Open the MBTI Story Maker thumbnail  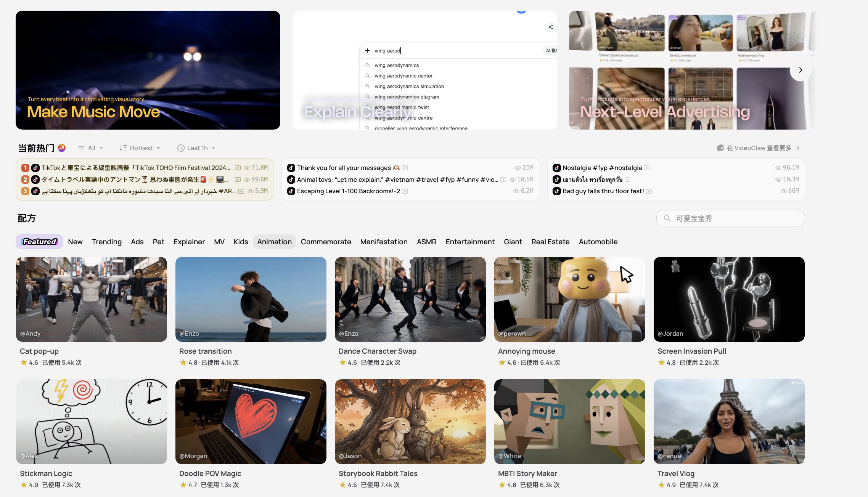click(x=570, y=422)
